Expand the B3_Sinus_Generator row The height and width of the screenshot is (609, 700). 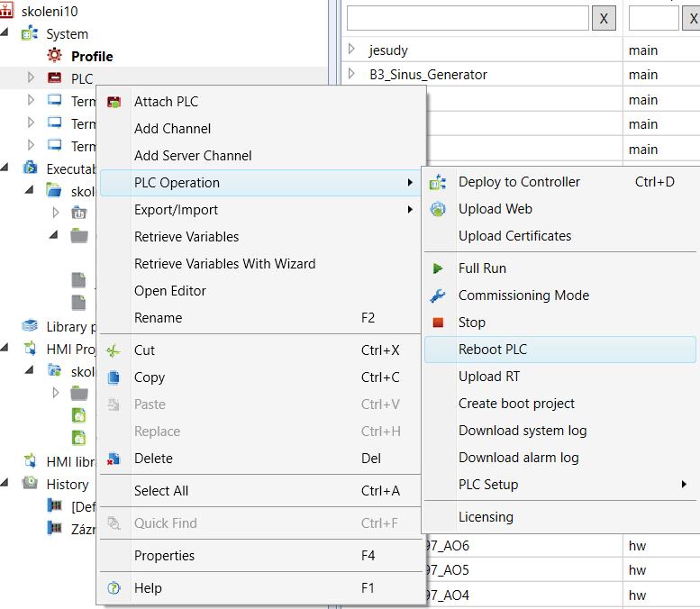tap(352, 75)
